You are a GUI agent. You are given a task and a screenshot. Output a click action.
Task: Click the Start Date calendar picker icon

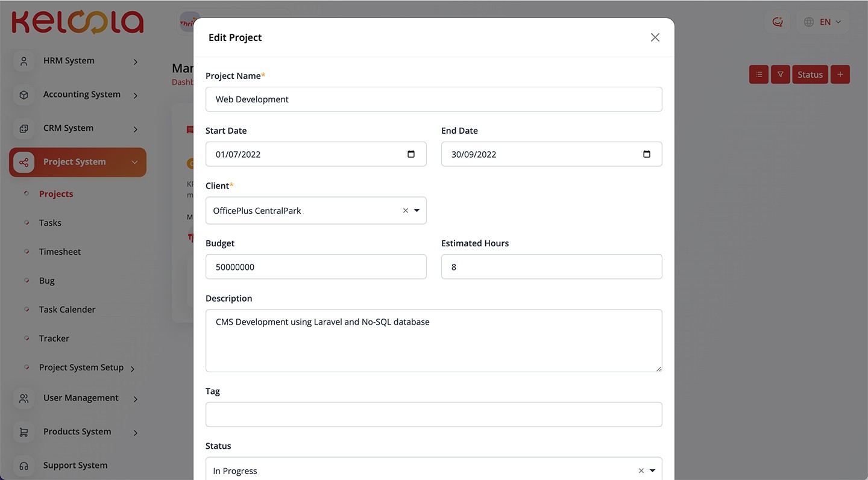click(x=411, y=154)
